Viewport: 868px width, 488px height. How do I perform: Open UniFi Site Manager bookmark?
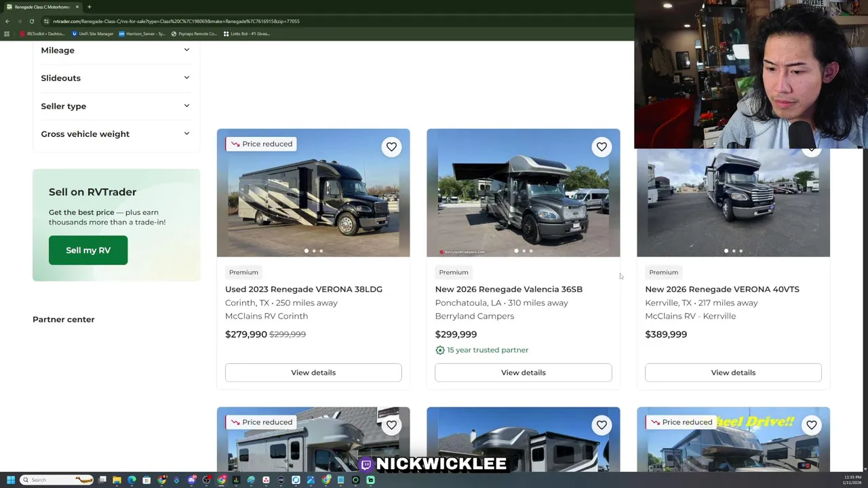(92, 33)
